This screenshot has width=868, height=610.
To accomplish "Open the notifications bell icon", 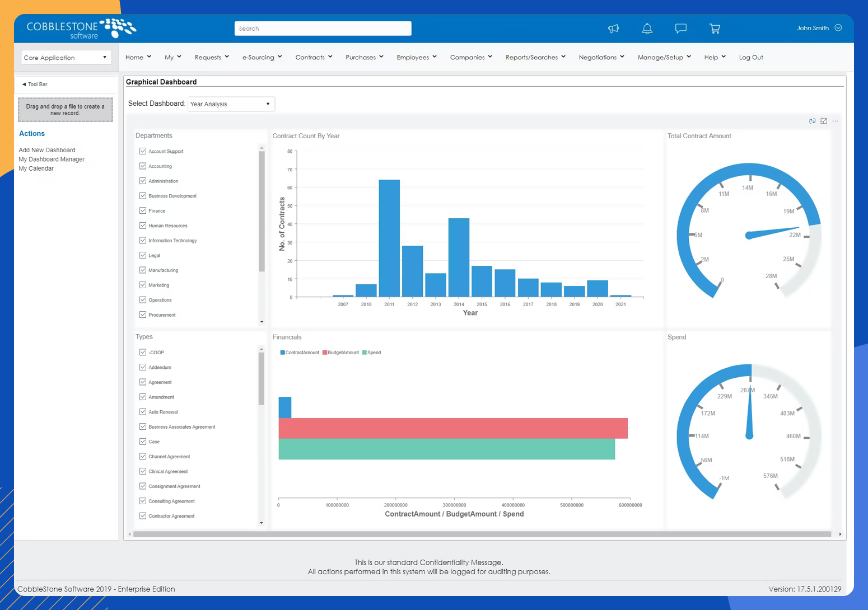I will point(647,29).
